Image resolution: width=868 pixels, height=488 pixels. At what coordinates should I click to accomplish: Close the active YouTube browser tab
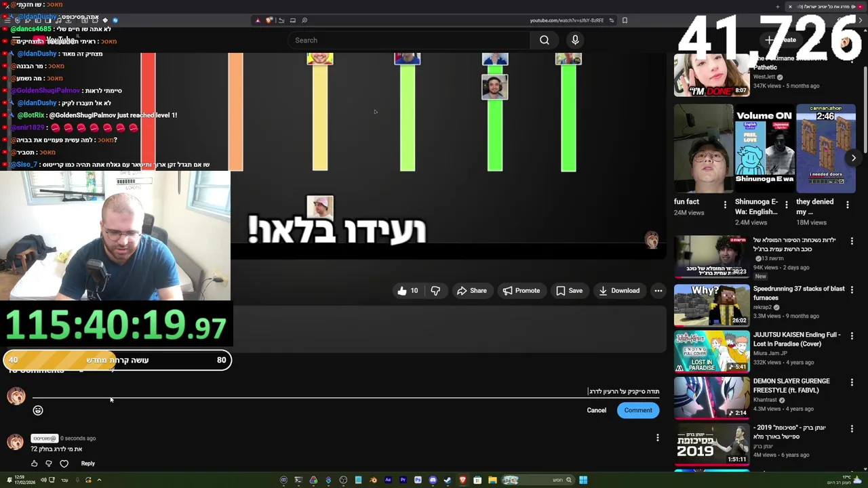(789, 6)
